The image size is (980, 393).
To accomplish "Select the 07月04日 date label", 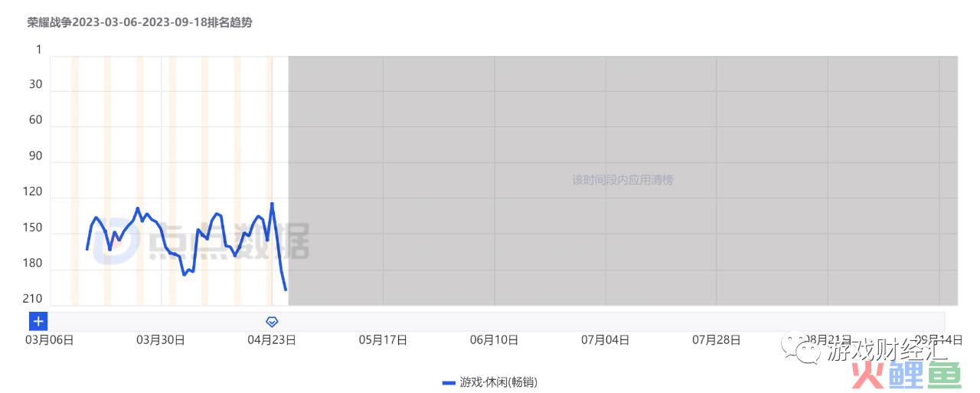I will point(606,340).
